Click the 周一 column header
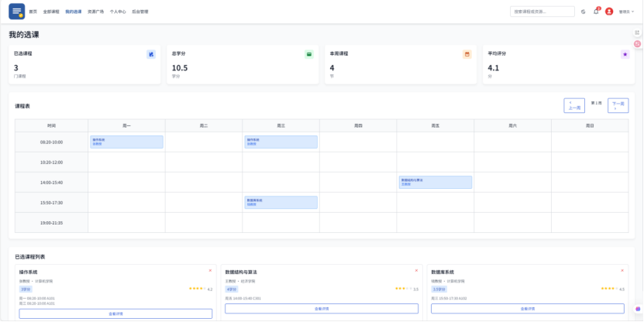This screenshot has height=322, width=644. point(126,126)
